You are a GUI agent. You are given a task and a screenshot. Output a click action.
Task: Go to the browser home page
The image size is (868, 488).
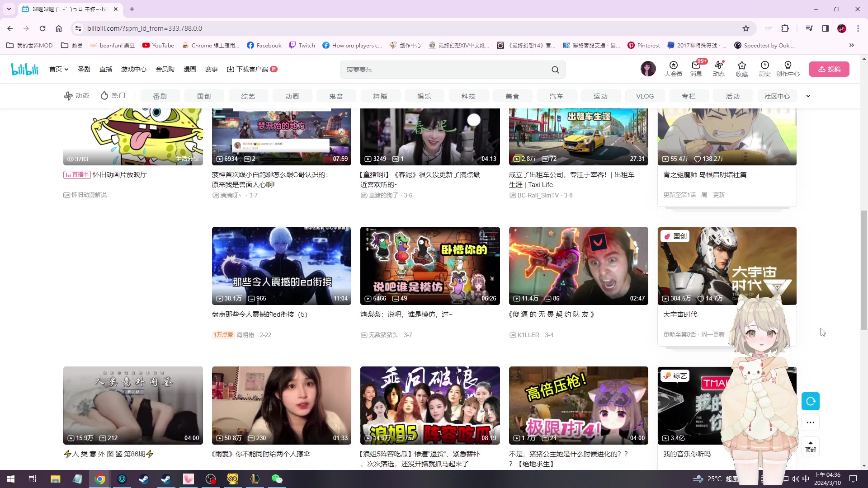point(59,28)
